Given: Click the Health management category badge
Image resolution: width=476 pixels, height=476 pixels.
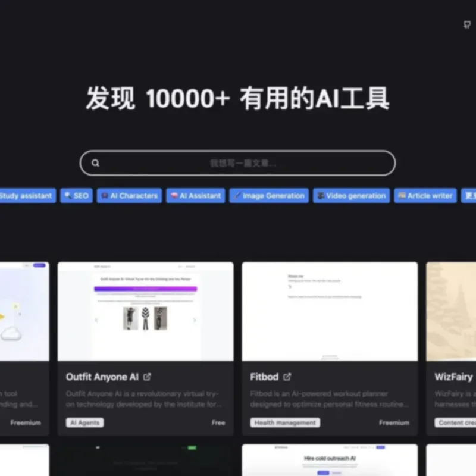Looking at the screenshot, I should [285, 422].
